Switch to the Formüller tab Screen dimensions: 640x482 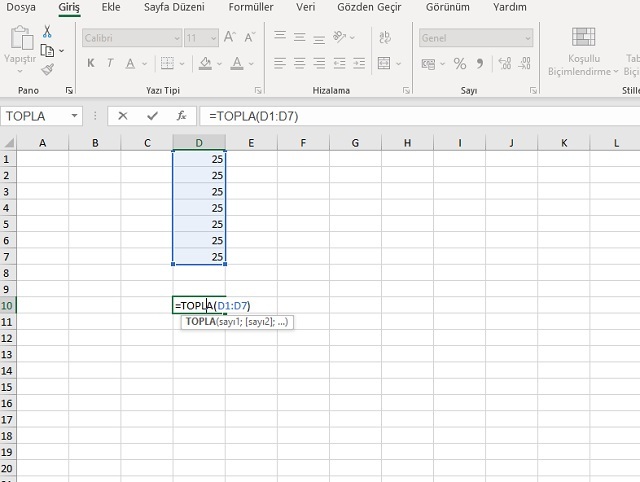[x=251, y=7]
